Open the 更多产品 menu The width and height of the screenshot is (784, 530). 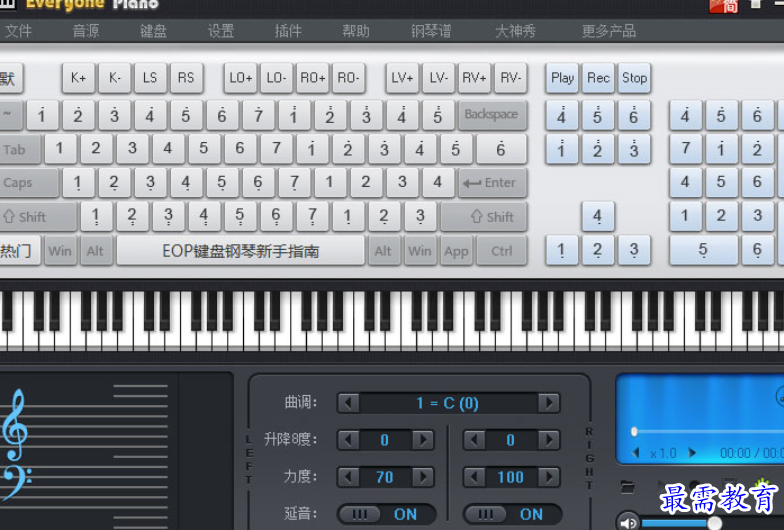[608, 31]
